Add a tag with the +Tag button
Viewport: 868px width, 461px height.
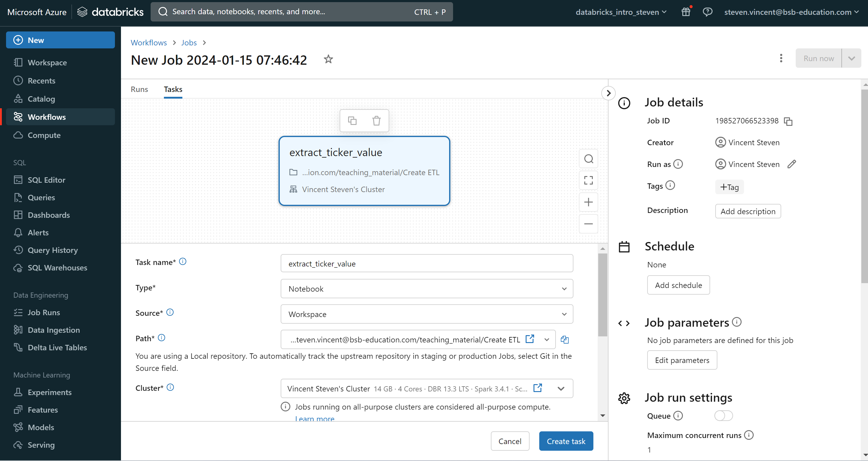coord(729,187)
